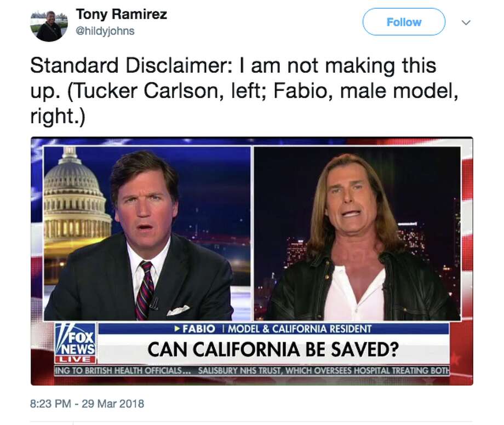Click the British health officials news ticker

253,371
